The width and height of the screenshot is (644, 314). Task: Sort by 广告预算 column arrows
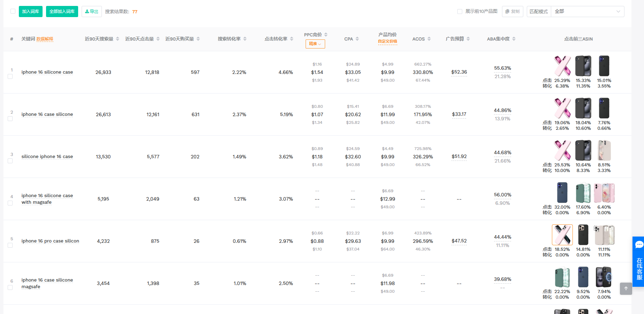coord(468,39)
